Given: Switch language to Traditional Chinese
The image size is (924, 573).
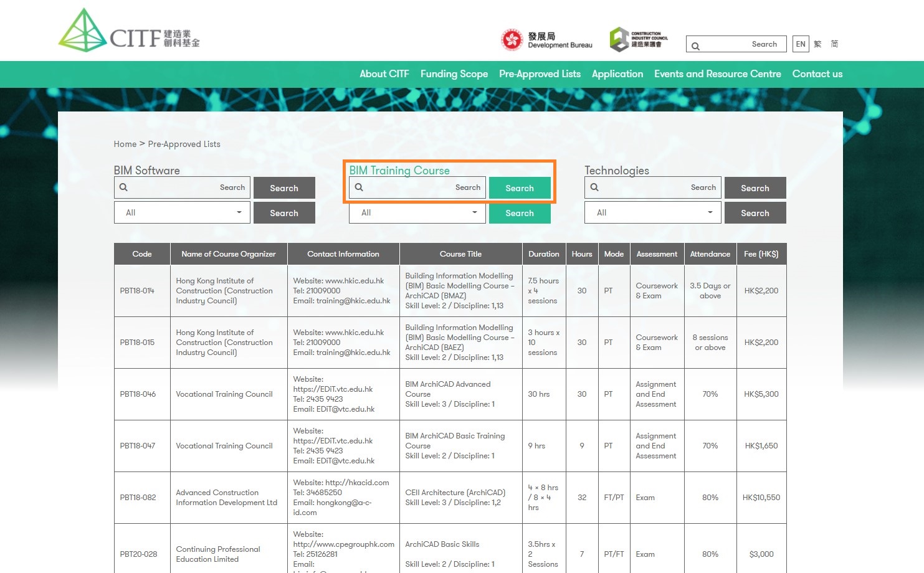Looking at the screenshot, I should [x=817, y=44].
